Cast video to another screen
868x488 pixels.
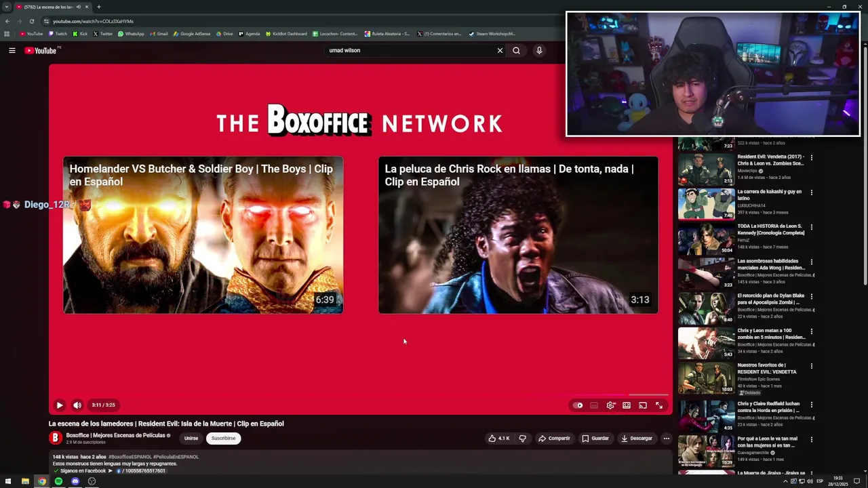(643, 405)
